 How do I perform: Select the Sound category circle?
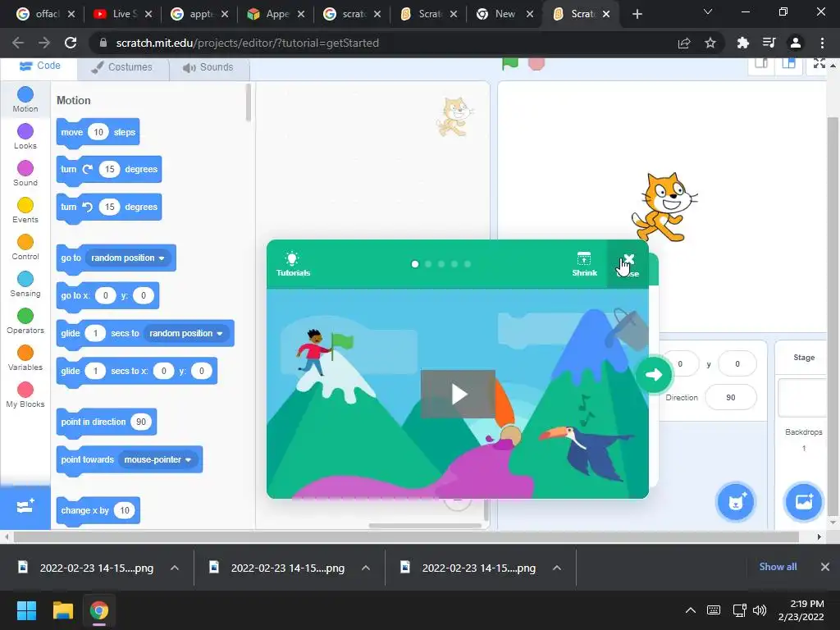tap(25, 168)
